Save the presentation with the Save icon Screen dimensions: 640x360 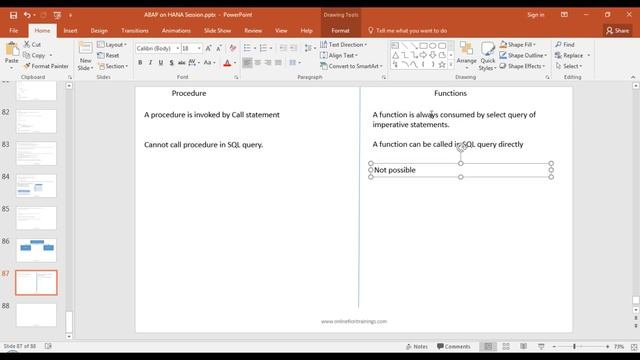(x=13, y=15)
